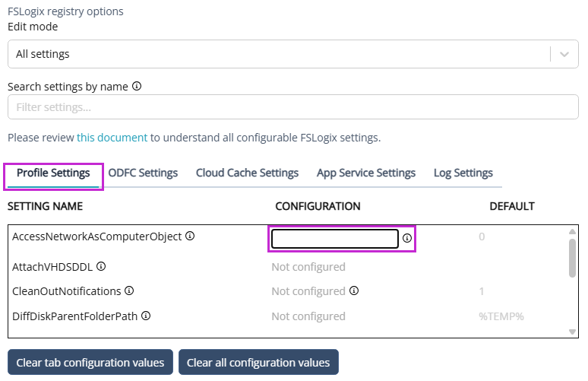Click the AccessNetworkAsComputerObject configuration input box

point(335,239)
